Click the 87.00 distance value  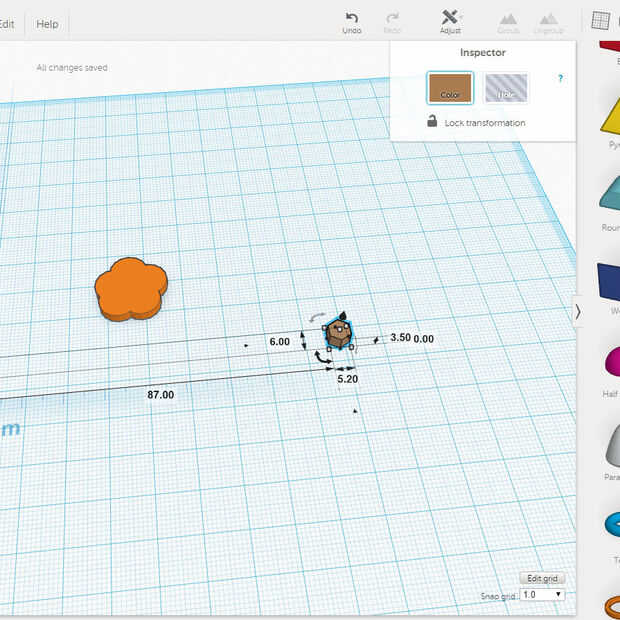[161, 395]
